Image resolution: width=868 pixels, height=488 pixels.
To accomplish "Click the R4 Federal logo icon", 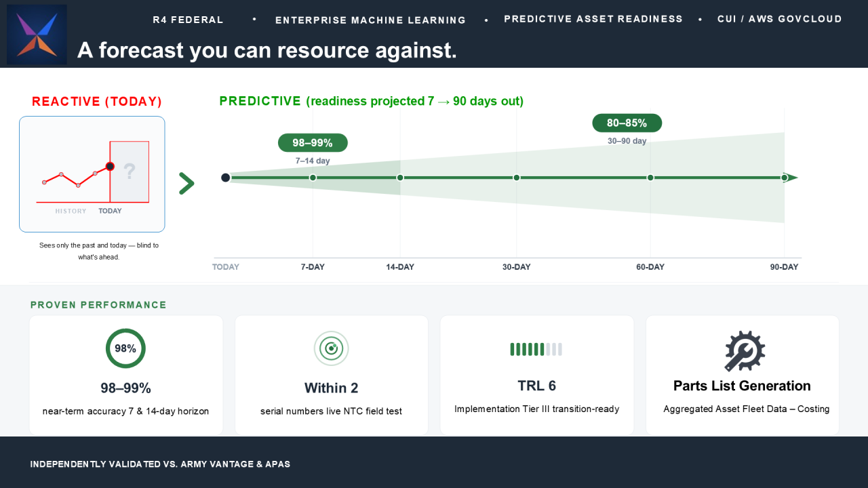I will pyautogui.click(x=37, y=35).
